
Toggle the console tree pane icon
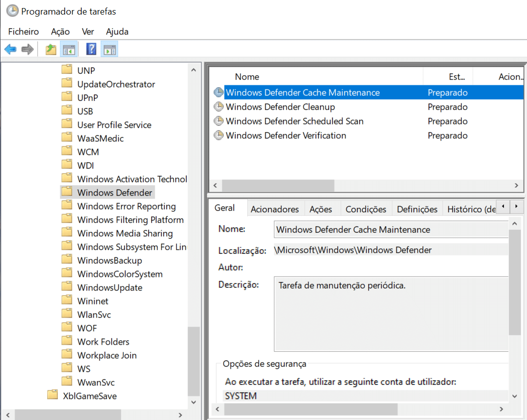click(69, 49)
